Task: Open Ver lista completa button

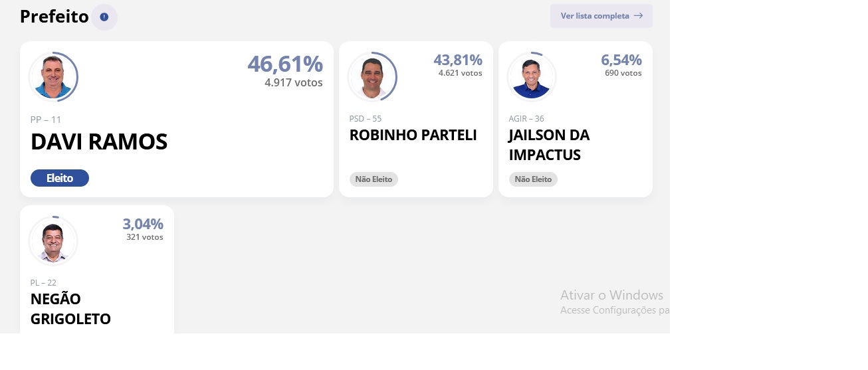Action: (601, 16)
